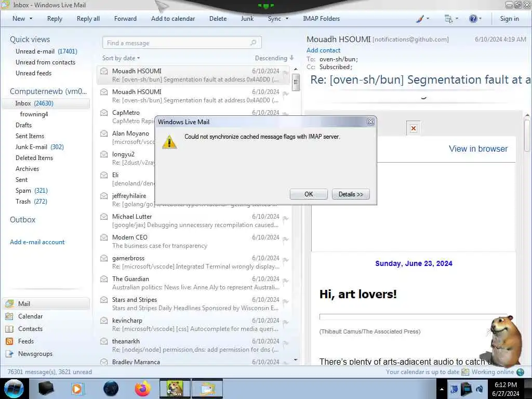
Task: Select the Outbox
Action: [x=22, y=220]
